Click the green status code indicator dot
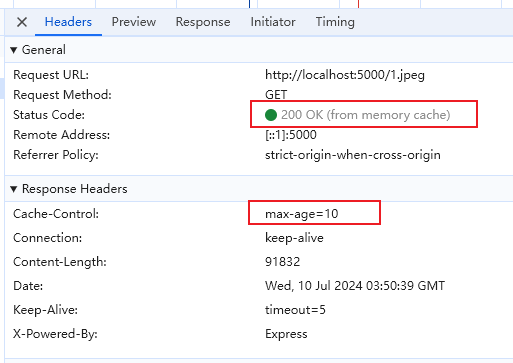This screenshot has width=513, height=363. pyautogui.click(x=271, y=115)
